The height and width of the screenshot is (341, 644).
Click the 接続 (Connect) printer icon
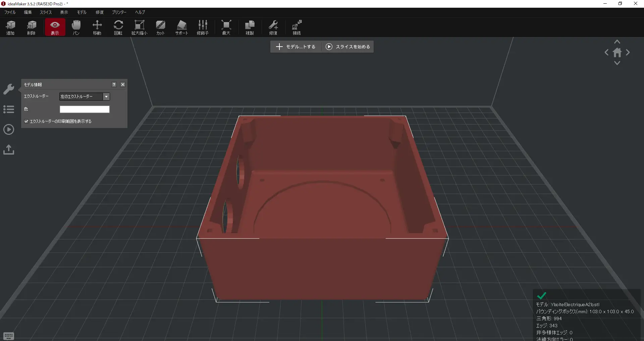(297, 27)
